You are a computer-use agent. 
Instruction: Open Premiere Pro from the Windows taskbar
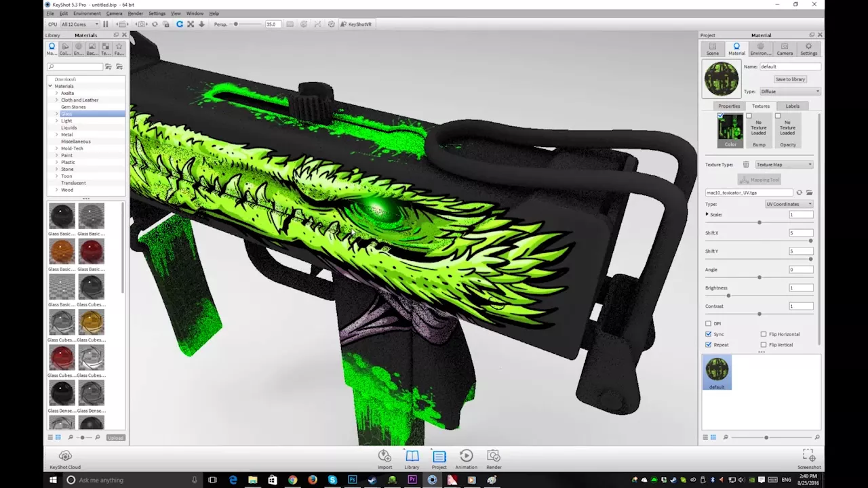click(412, 480)
